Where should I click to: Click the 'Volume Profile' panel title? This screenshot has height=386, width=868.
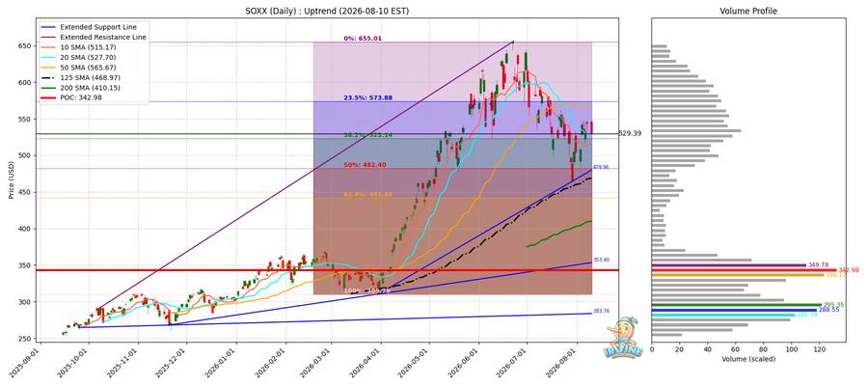point(748,11)
